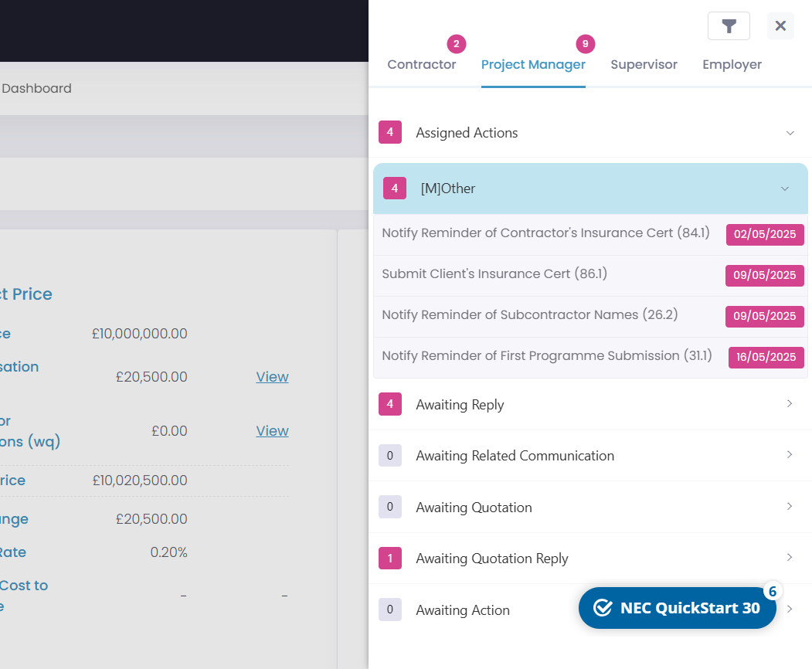Expand the Awaiting Quotation section
This screenshot has width=812, height=669.
(789, 507)
